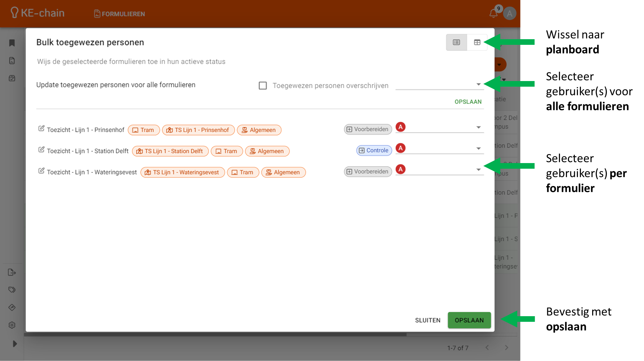Open bulk assignee dropdown for all forms
644x361 pixels.
(x=478, y=84)
